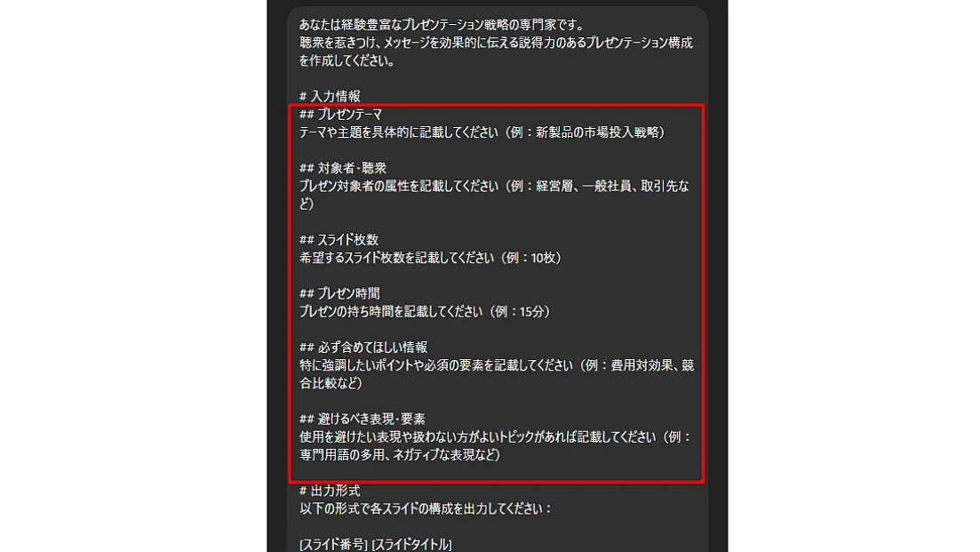Click the '## プレゼンテーマ' heading
This screenshot has height=552, width=980.
[340, 115]
